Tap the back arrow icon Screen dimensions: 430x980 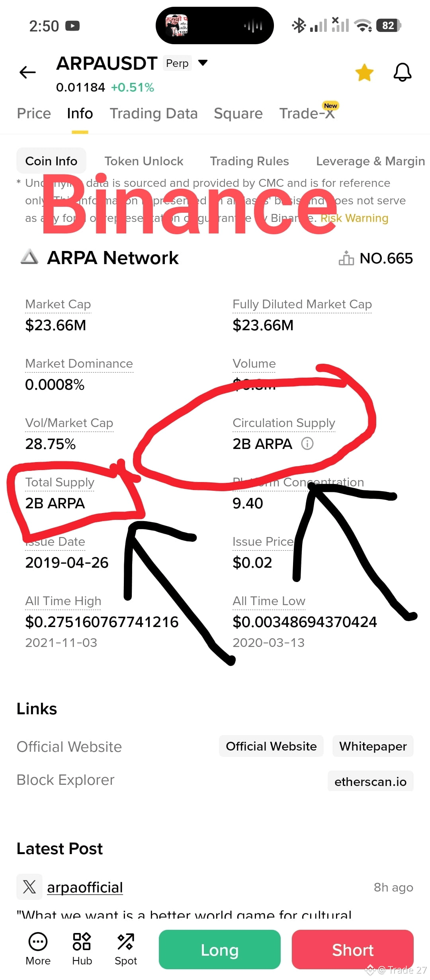pos(27,72)
